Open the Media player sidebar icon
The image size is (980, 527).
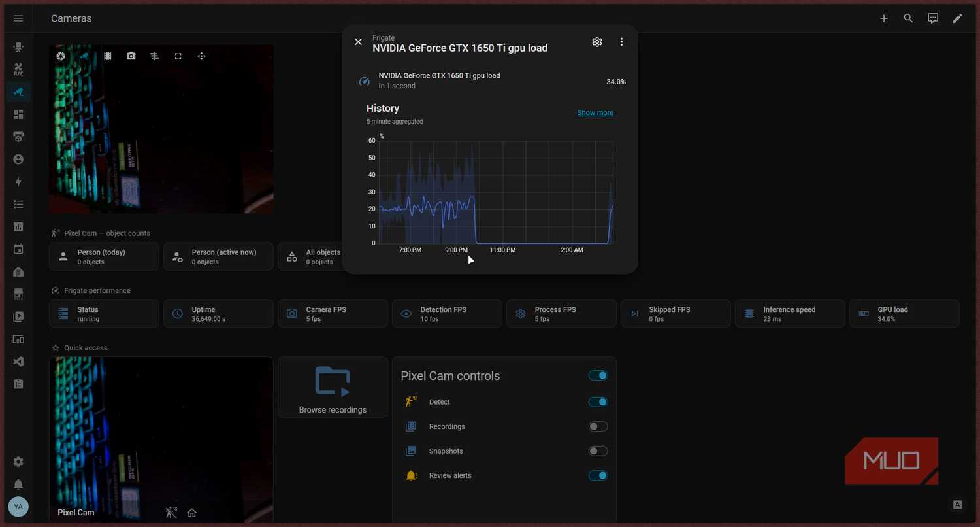pos(18,316)
